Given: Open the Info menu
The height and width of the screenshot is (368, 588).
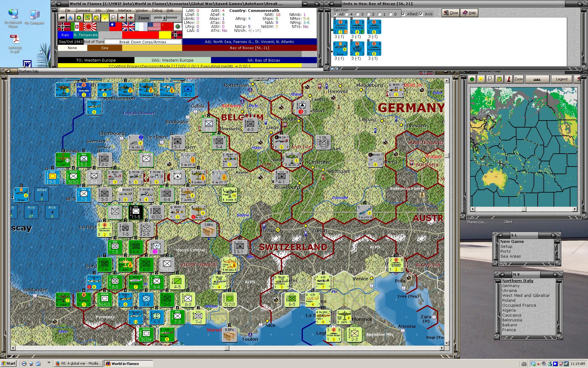Looking at the screenshot, I should click(x=98, y=10).
